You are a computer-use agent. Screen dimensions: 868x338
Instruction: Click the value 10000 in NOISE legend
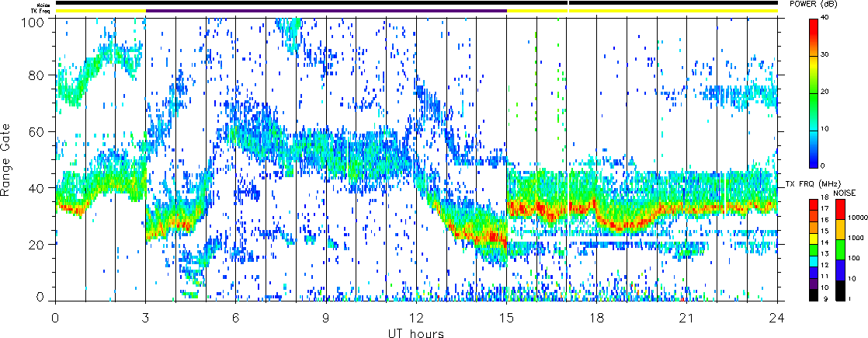click(x=857, y=218)
